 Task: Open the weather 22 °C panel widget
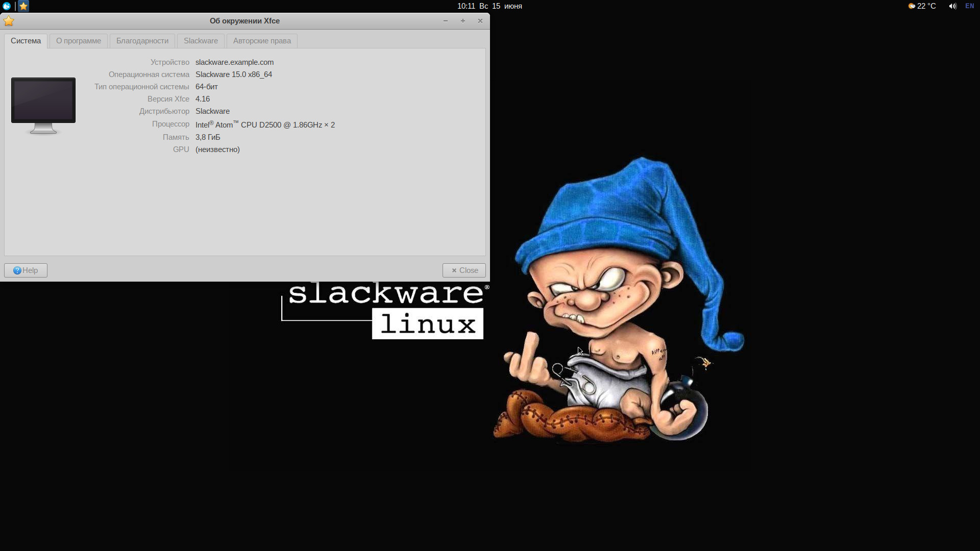(x=922, y=6)
